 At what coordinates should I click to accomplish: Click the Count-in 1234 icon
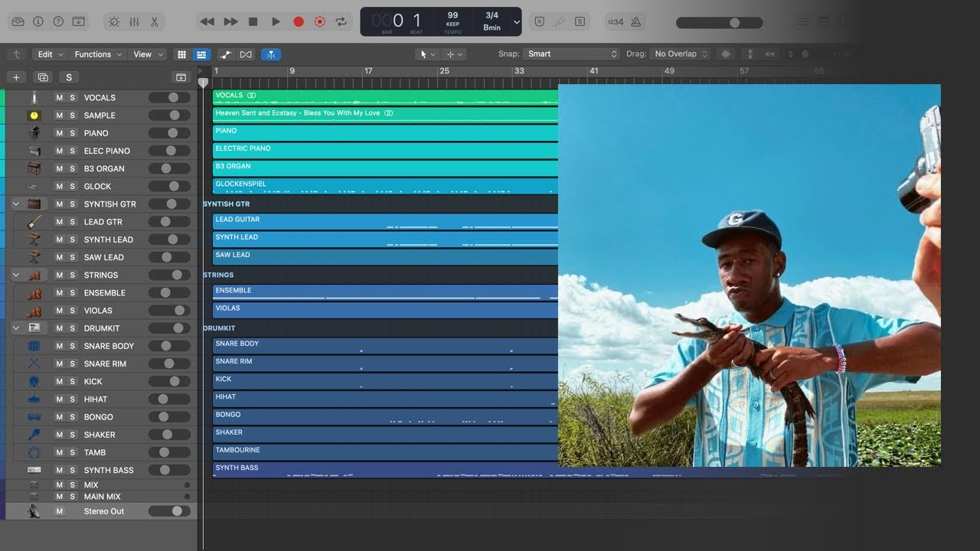point(616,22)
